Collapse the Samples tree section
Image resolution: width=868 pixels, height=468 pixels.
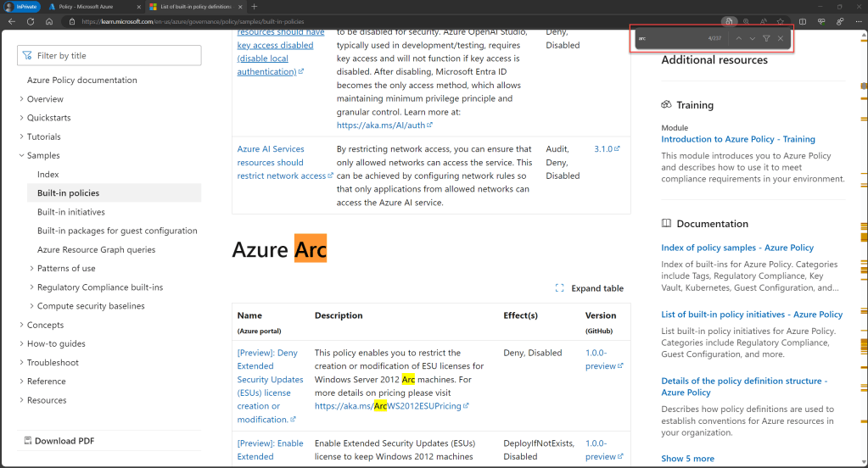coord(22,156)
